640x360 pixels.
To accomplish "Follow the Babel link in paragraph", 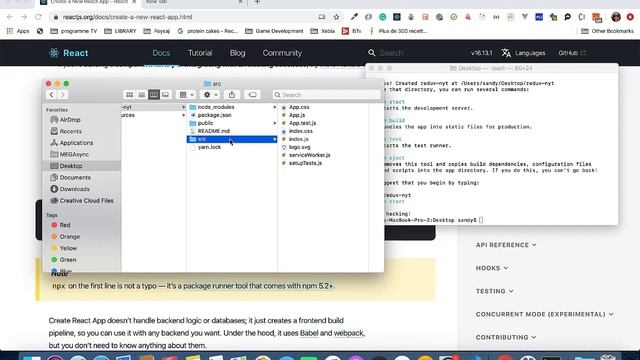I will click(x=309, y=333).
